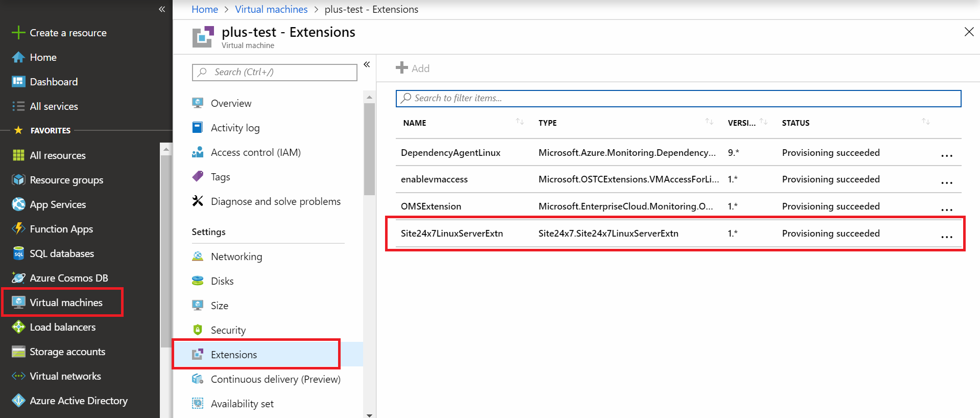Click the Azure Cosmos DB icon
Screen dimensions: 980x418
coord(18,278)
